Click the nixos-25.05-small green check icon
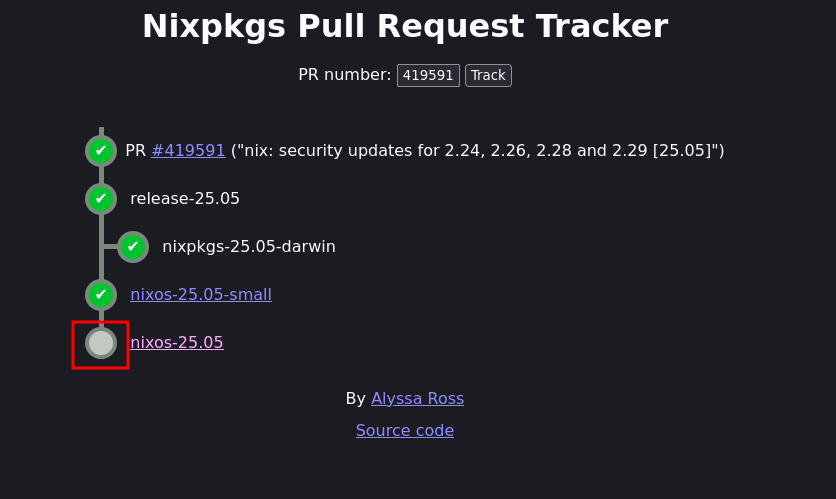This screenshot has width=836, height=499. tap(101, 295)
